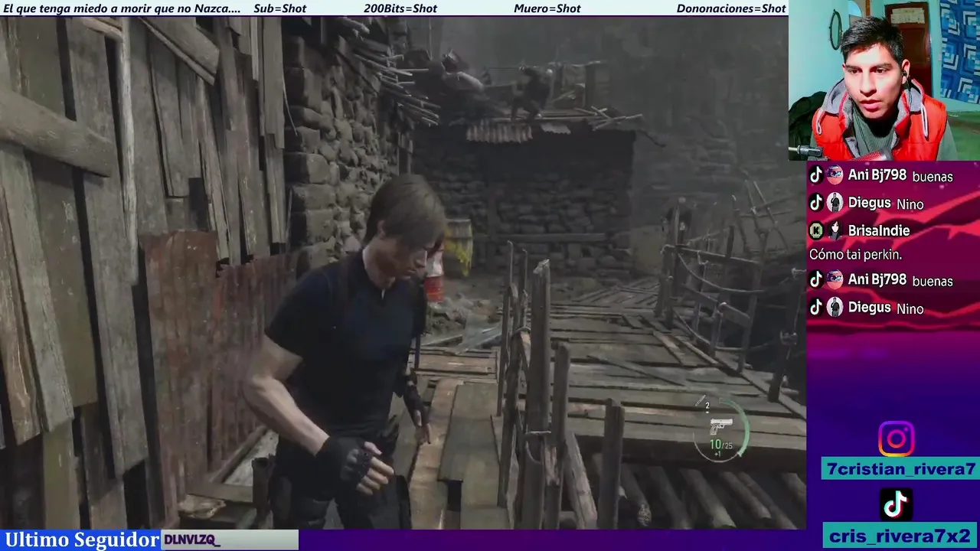
Task: Open the streamer webcam thumbnail
Action: click(x=884, y=80)
